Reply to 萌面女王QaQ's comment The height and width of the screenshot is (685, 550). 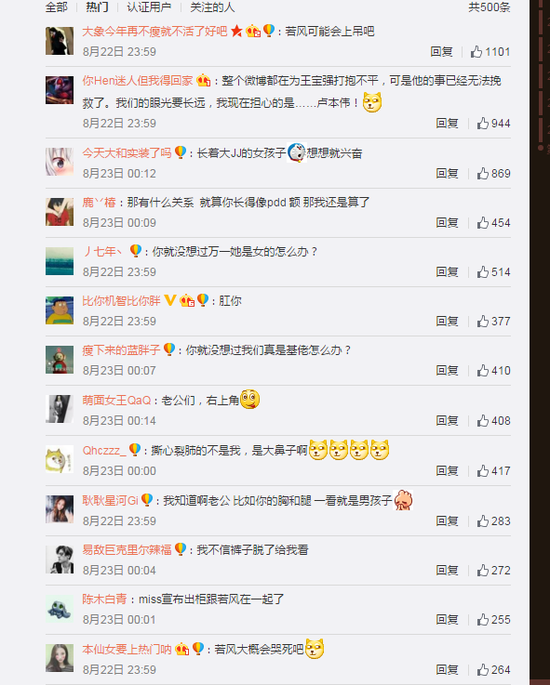tap(447, 421)
